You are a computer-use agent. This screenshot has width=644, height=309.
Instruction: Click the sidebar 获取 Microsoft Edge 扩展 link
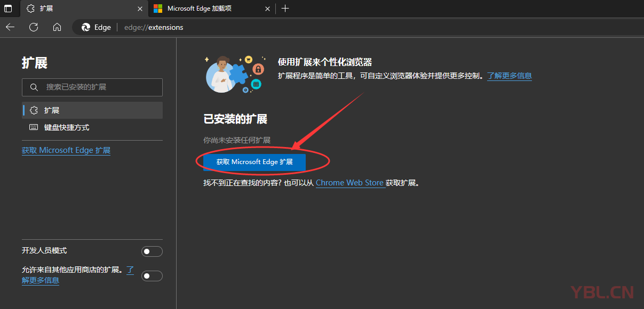[66, 151]
